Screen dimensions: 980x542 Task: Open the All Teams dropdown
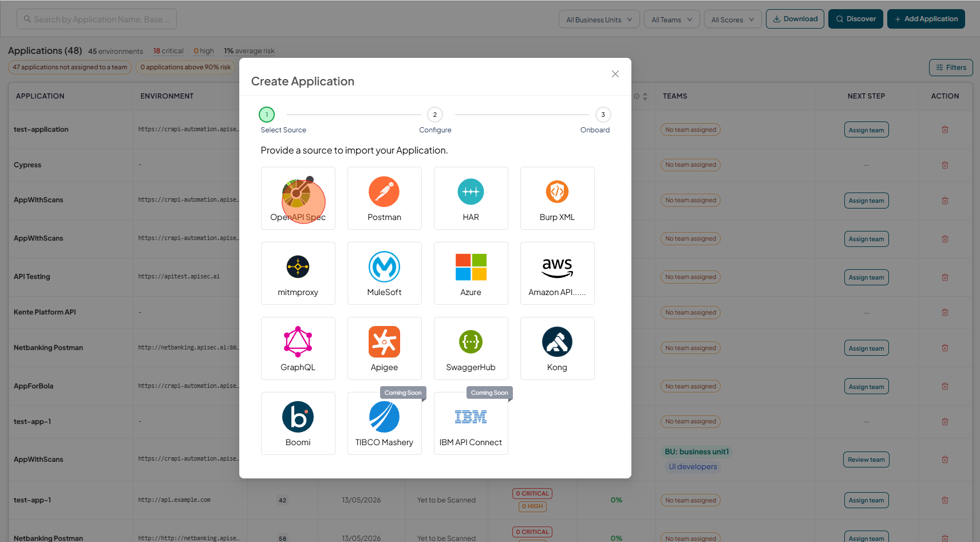point(672,19)
